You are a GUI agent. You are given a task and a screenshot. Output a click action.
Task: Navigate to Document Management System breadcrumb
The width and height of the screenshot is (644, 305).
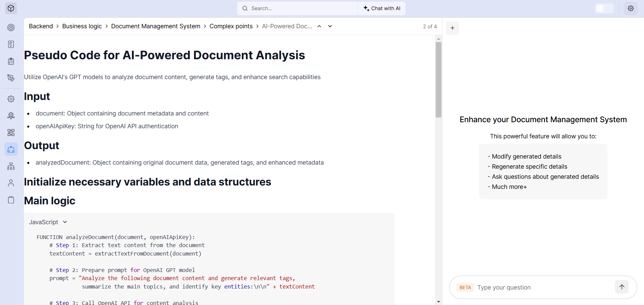point(155,26)
